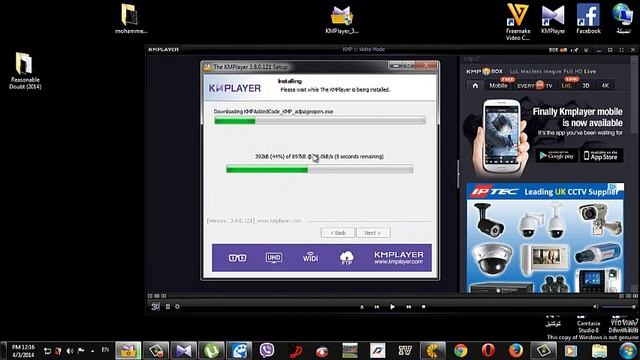Click the file download progress bar in setup

click(x=320, y=169)
